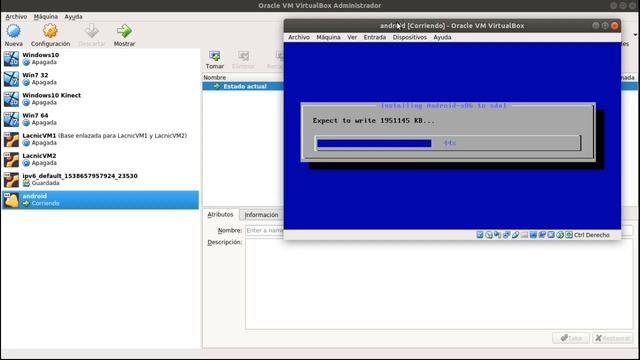The image size is (640, 360).
Task: Click 'Guardada' state under ipv6_default VM
Action: click(x=45, y=183)
